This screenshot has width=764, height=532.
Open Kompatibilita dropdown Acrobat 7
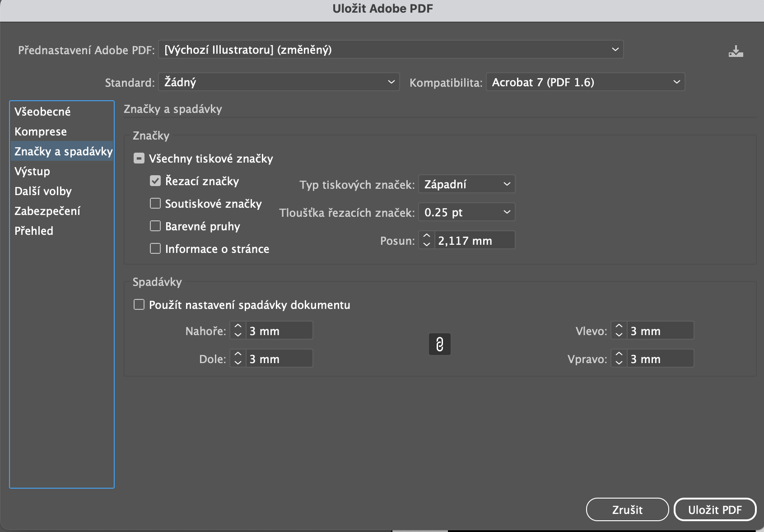click(586, 82)
